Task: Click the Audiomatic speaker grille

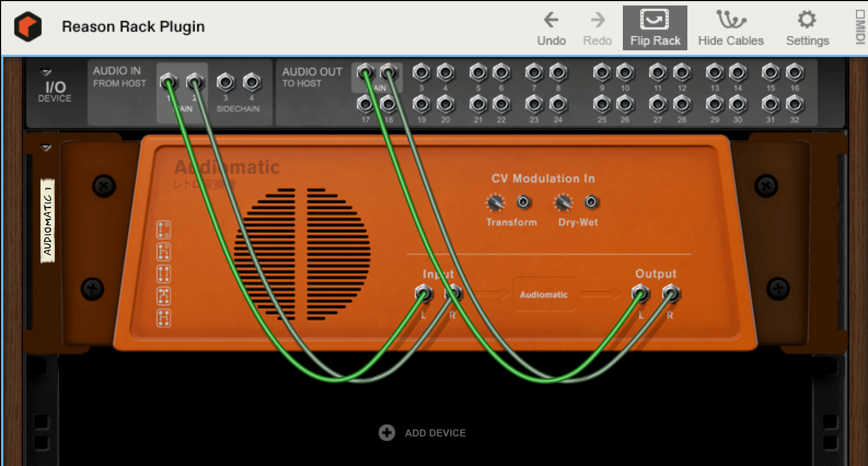Action: [302, 254]
